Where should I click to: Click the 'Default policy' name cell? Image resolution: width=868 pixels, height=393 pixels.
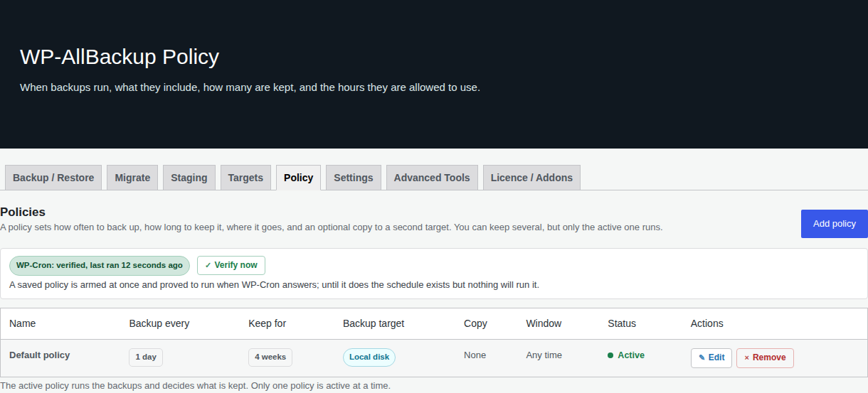point(40,355)
